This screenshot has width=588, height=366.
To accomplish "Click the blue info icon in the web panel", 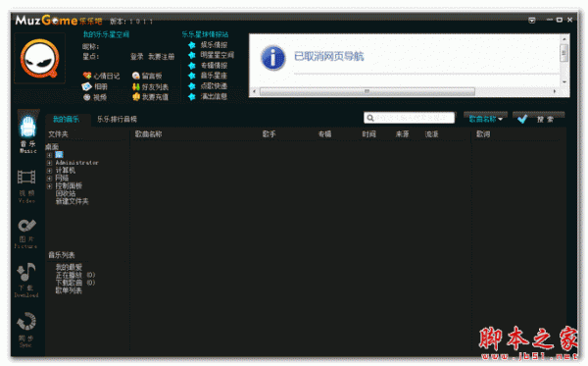I will (x=272, y=58).
